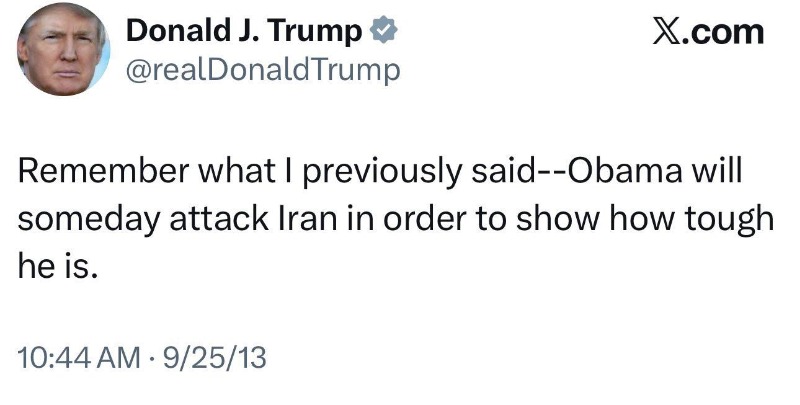800x405 pixels.
Task: Open the profile avatar photo
Action: pyautogui.click(x=61, y=49)
